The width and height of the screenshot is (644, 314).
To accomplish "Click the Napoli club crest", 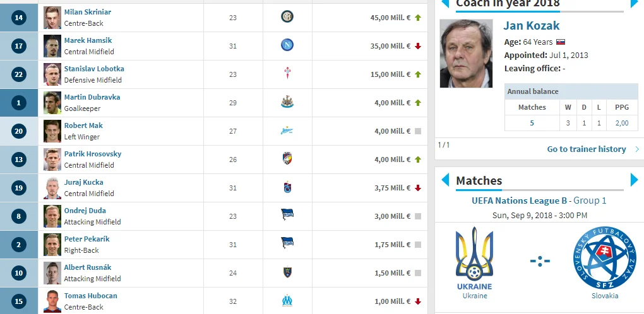I will [287, 45].
